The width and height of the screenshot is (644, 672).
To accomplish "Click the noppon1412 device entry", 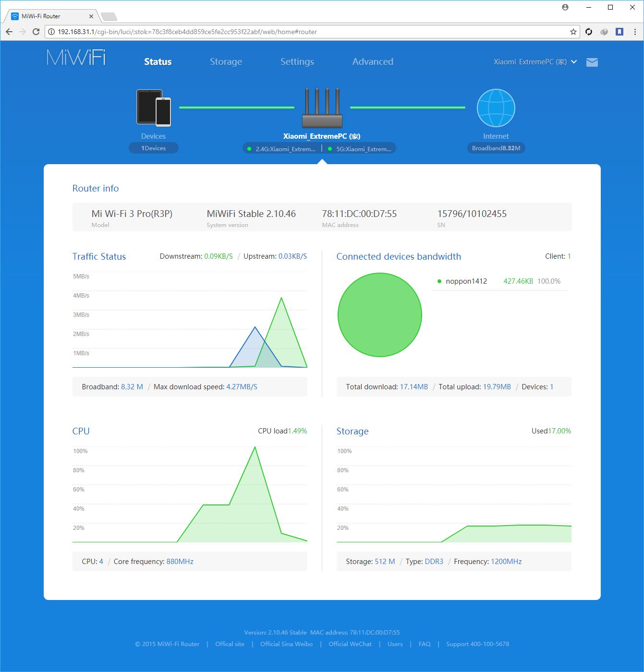I will (466, 281).
